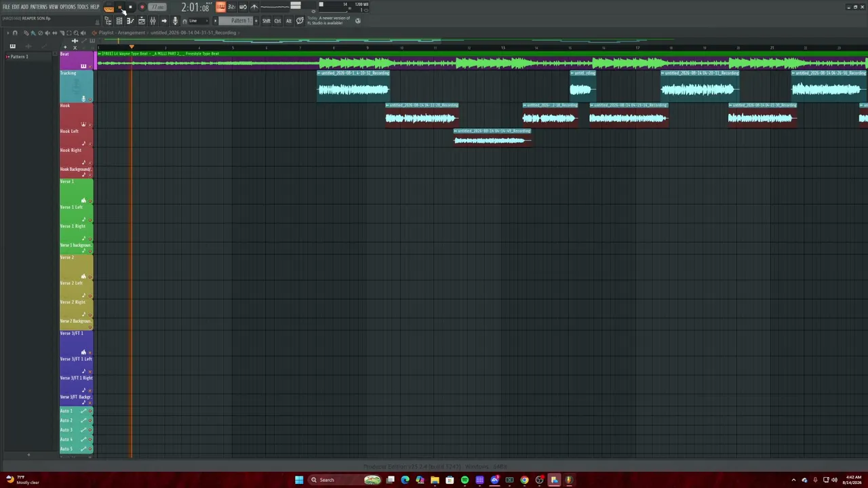Viewport: 868px width, 488px height.
Task: Click the Alt key button
Action: (289, 21)
